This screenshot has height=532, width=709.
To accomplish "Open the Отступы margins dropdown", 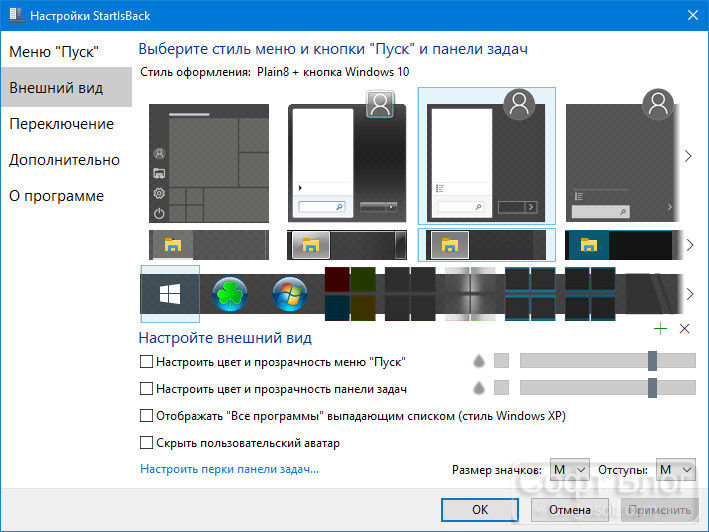I will coord(676,470).
